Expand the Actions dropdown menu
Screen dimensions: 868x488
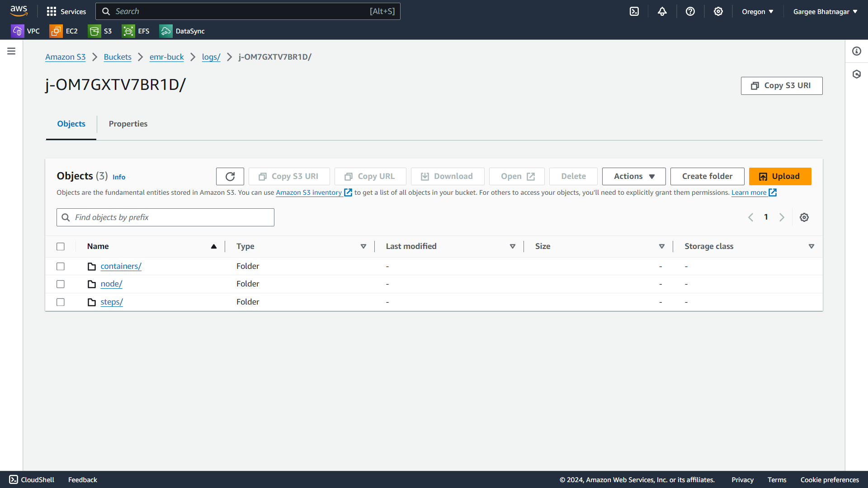click(x=633, y=176)
